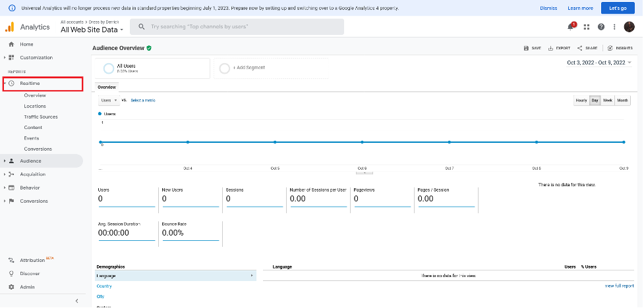The height and width of the screenshot is (308, 644).
Task: Dismiss the Universal Analytics banner
Action: (x=548, y=8)
